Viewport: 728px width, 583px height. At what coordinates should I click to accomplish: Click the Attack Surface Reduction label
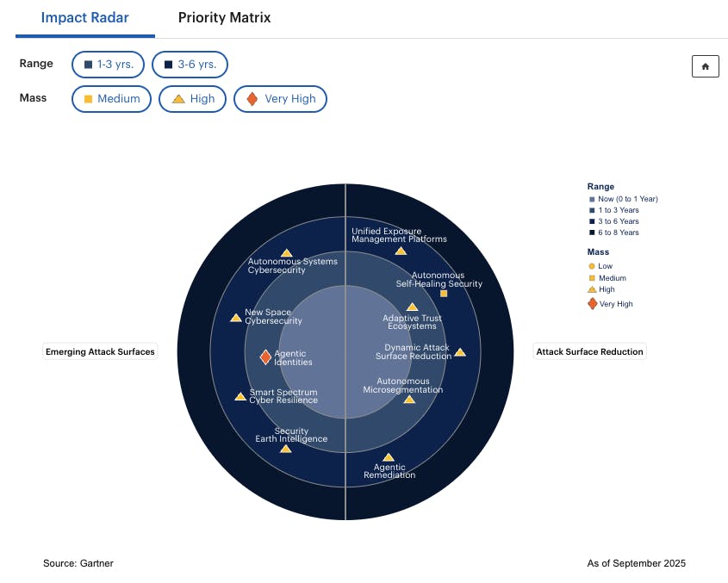tap(589, 351)
